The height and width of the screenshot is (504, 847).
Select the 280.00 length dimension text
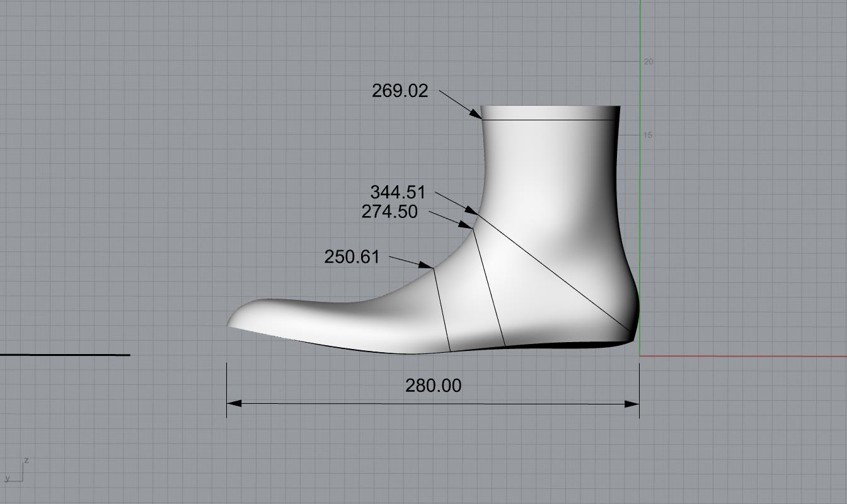pos(433,386)
